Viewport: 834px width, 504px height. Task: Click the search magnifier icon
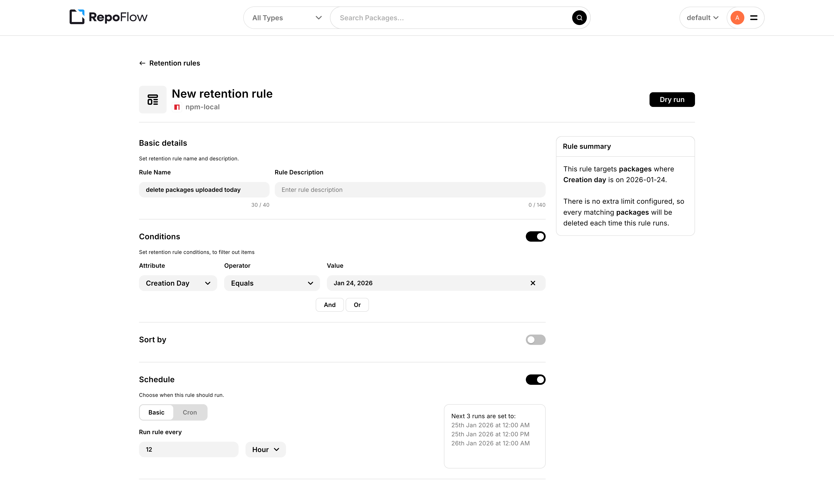tap(579, 18)
